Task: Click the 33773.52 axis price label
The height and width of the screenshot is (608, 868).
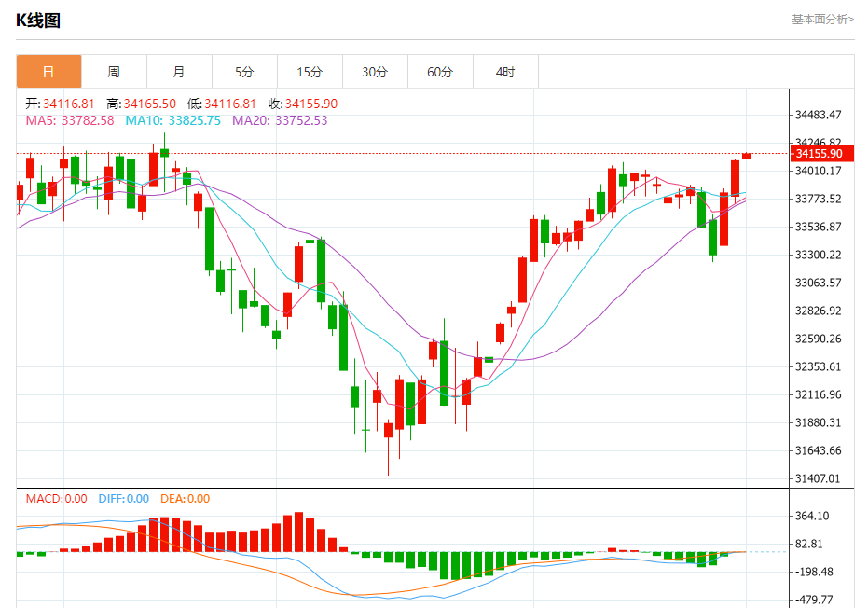Action: (819, 199)
